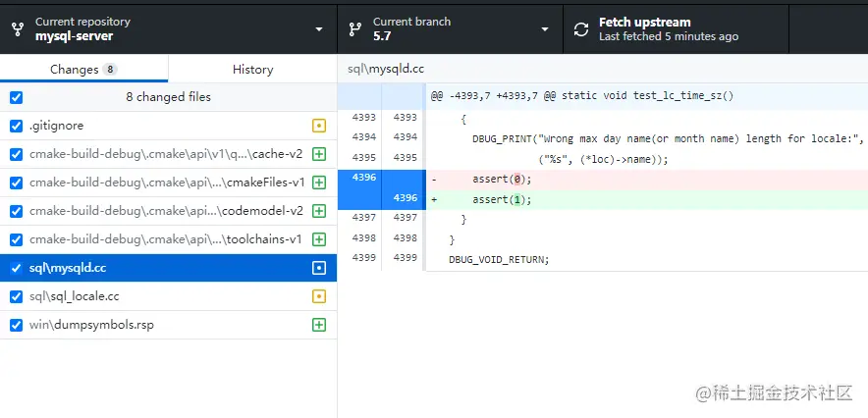The image size is (868, 418).
Task: Click Fetch upstream button
Action: pyautogui.click(x=676, y=29)
